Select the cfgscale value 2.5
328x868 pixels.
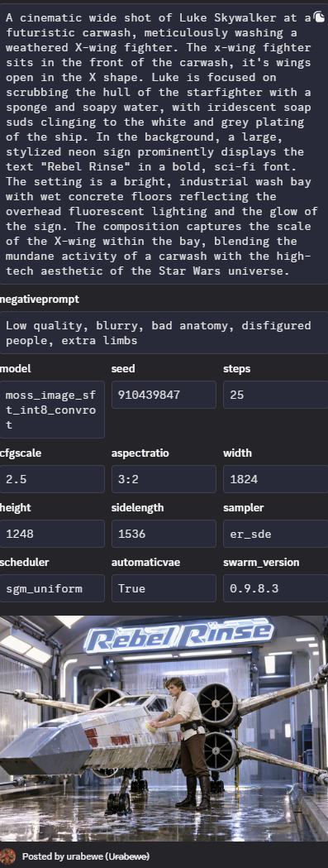pos(52,479)
